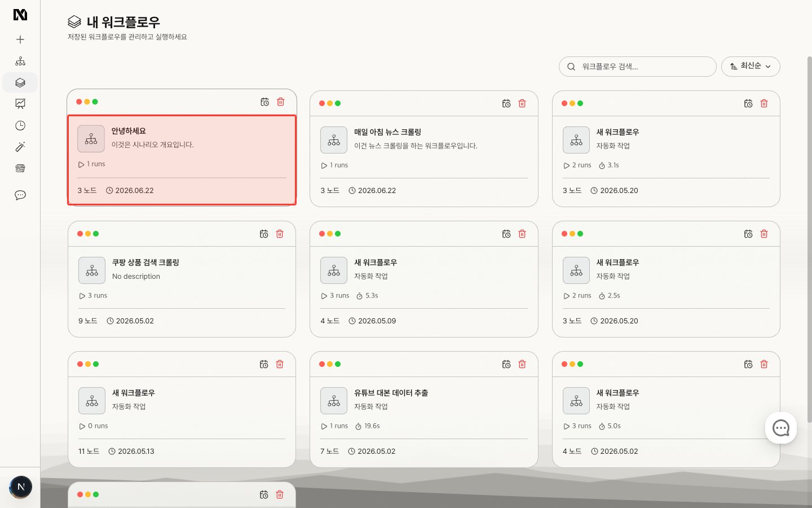This screenshot has width=812, height=508.
Task: Delete the 매일 아침 뉴스 크롤링 workflow
Action: (x=522, y=103)
